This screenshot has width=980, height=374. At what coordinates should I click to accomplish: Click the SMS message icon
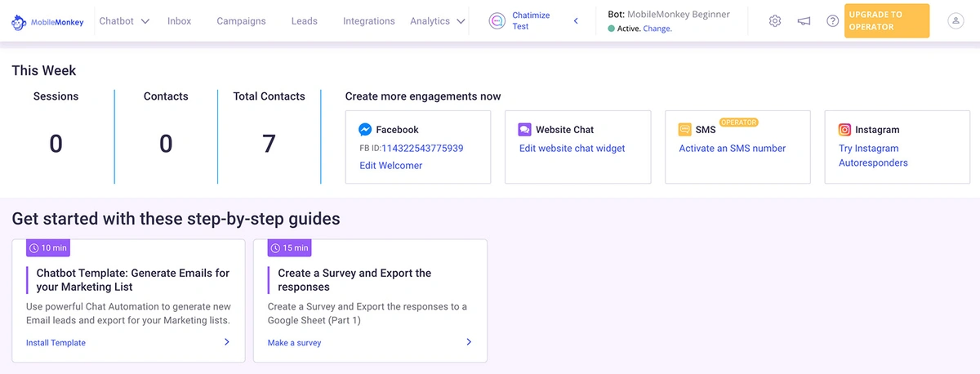pos(684,129)
